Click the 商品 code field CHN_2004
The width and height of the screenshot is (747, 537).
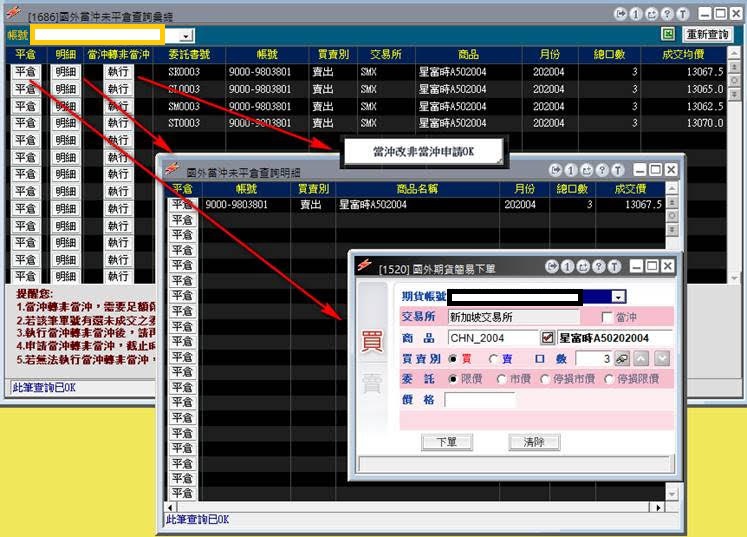493,338
